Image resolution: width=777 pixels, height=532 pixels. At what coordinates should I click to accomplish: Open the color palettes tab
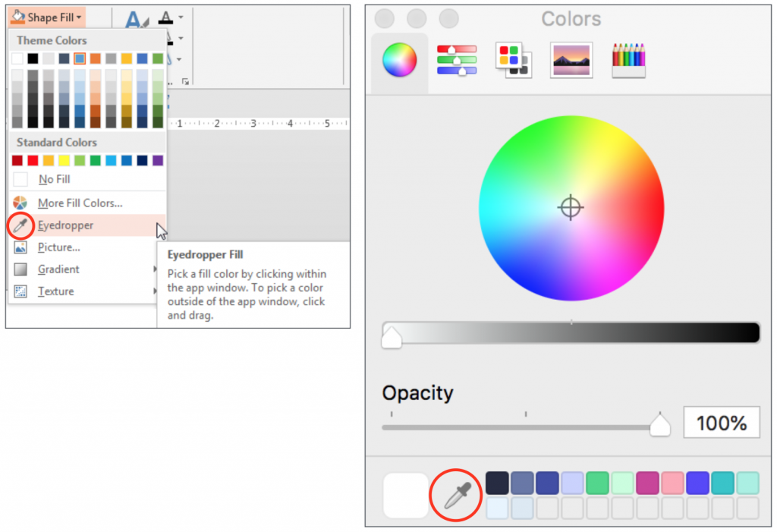click(514, 60)
